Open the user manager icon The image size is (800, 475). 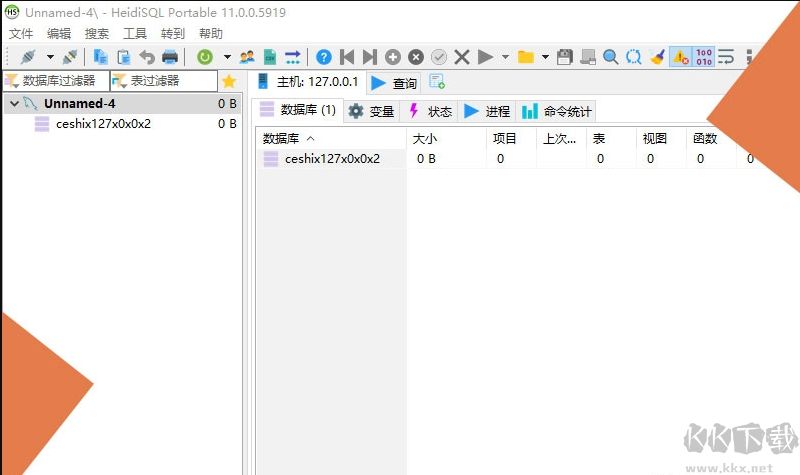point(247,57)
